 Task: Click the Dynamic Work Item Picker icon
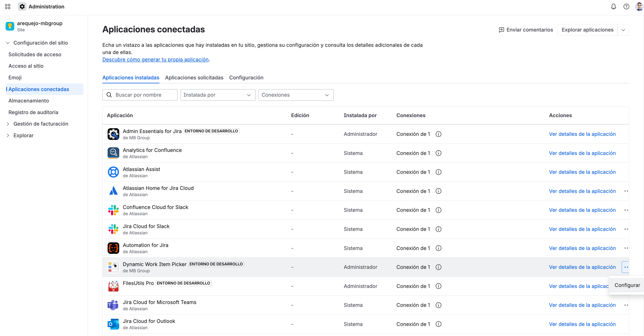coord(113,267)
